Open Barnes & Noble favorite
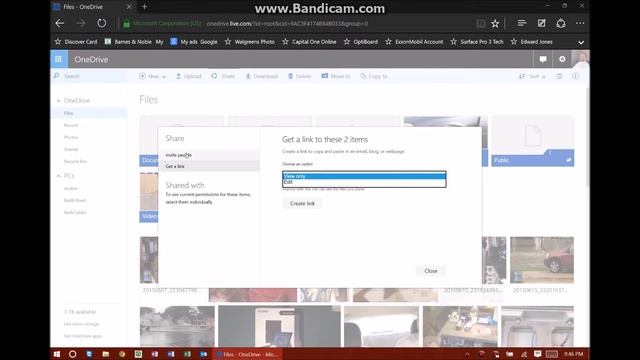Image resolution: width=640 pixels, height=360 pixels. (x=133, y=42)
